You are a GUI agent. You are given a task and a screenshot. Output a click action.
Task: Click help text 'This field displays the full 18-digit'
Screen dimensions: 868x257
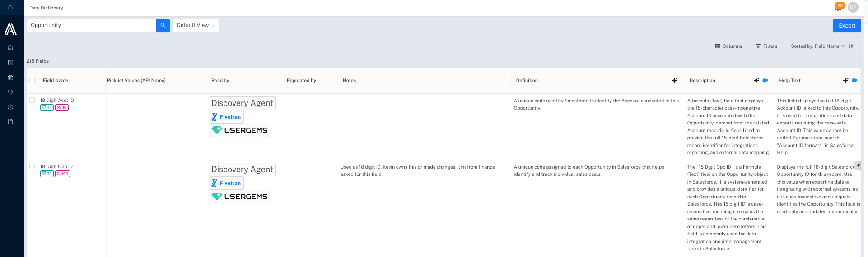click(x=818, y=127)
